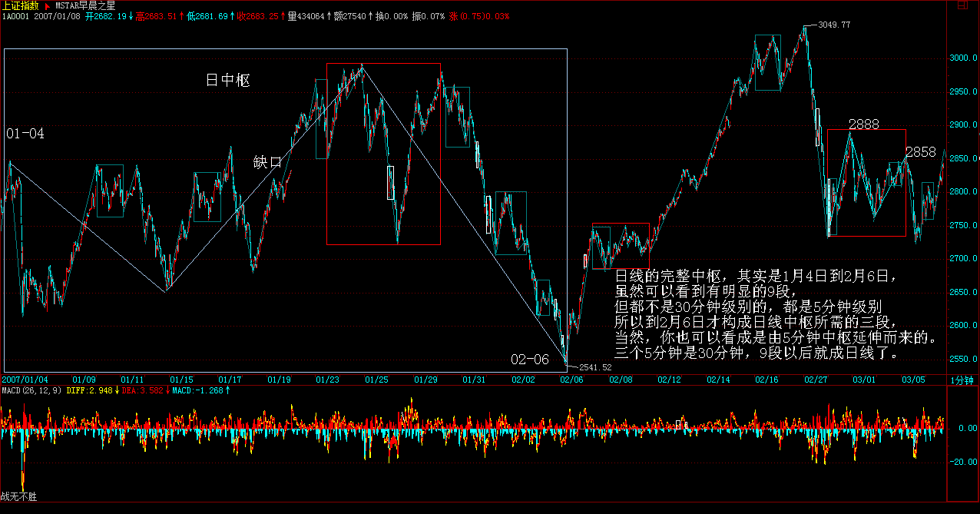Click the 01-04 annotation on the chart

click(x=25, y=134)
